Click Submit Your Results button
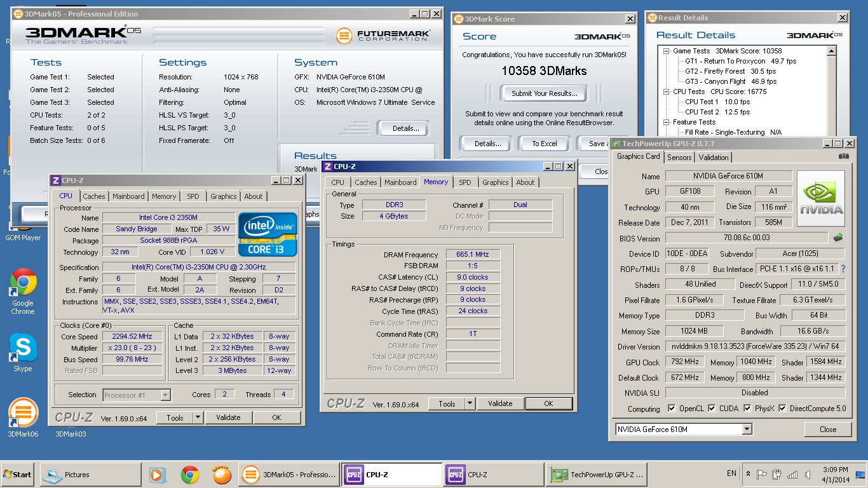This screenshot has width=868, height=488. click(545, 93)
